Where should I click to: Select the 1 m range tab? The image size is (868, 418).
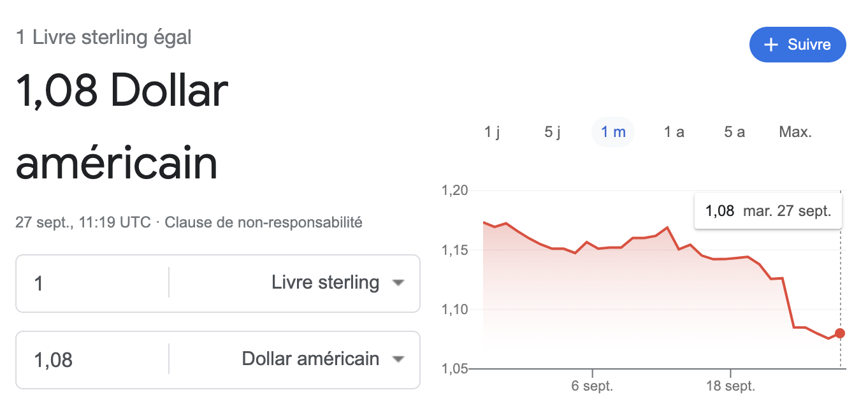coord(613,132)
